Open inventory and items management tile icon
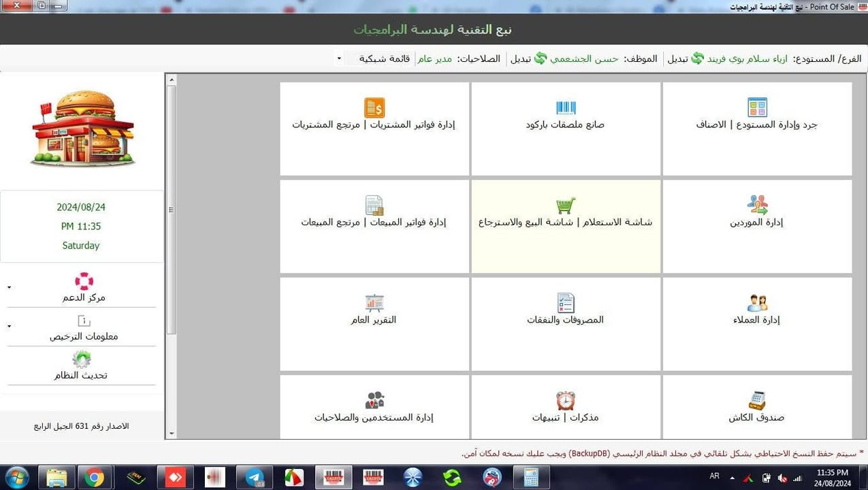868x490 pixels. coord(757,108)
